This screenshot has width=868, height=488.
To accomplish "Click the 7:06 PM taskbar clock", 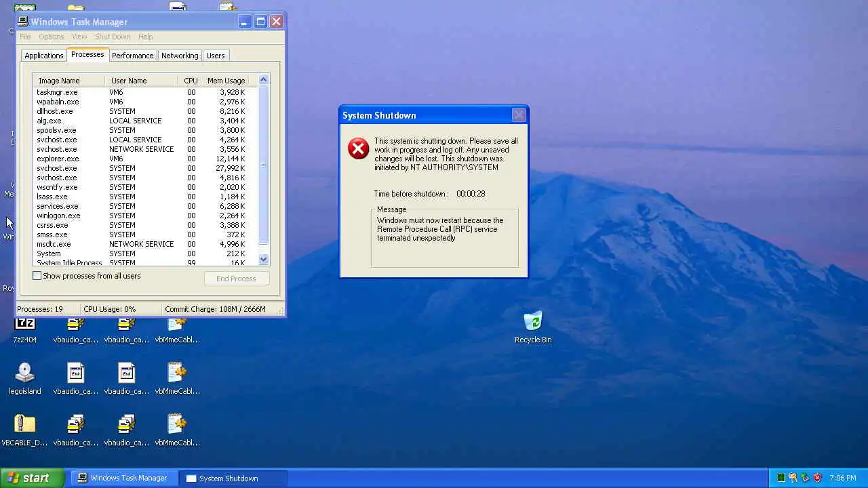I will click(843, 478).
